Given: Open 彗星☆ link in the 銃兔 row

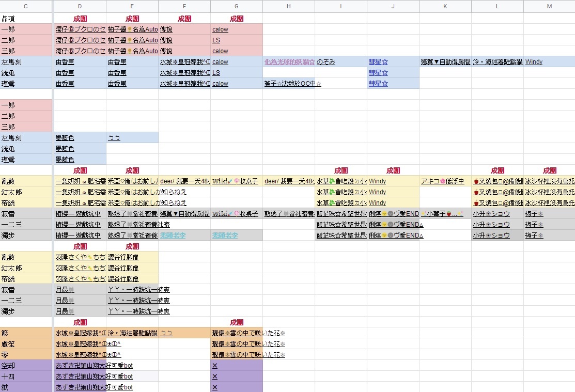Looking at the screenshot, I should (x=378, y=73).
